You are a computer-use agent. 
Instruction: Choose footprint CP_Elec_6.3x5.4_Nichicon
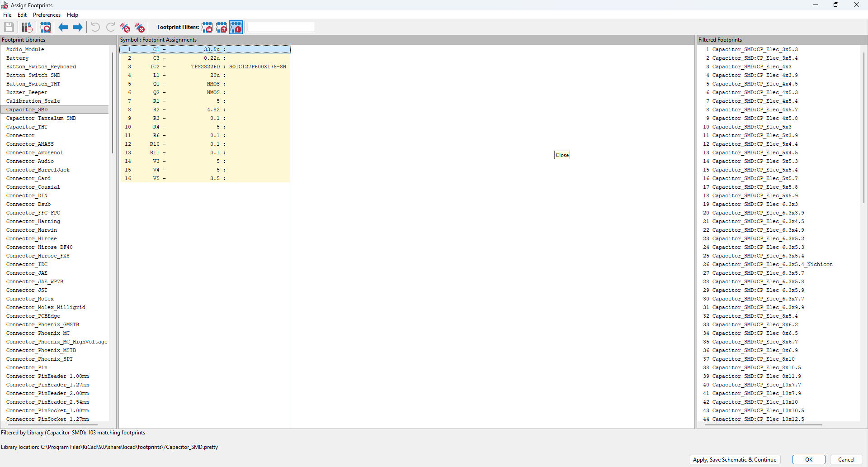[x=772, y=265]
